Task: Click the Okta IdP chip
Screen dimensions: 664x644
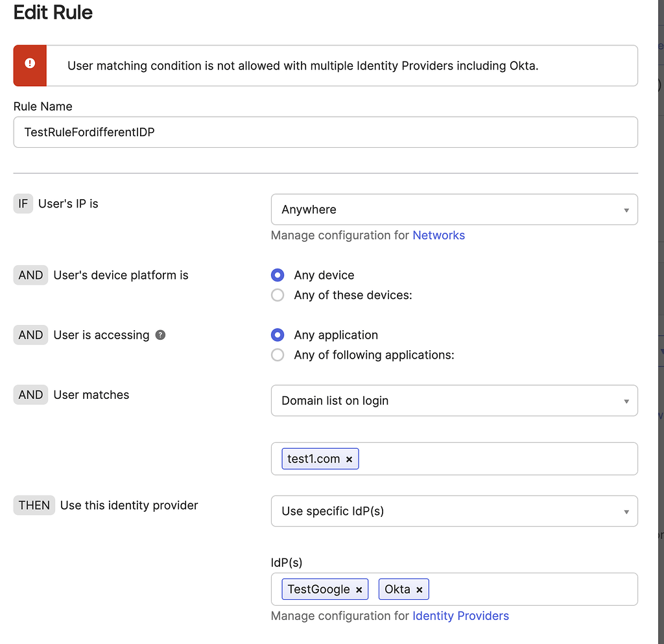Action: point(397,590)
